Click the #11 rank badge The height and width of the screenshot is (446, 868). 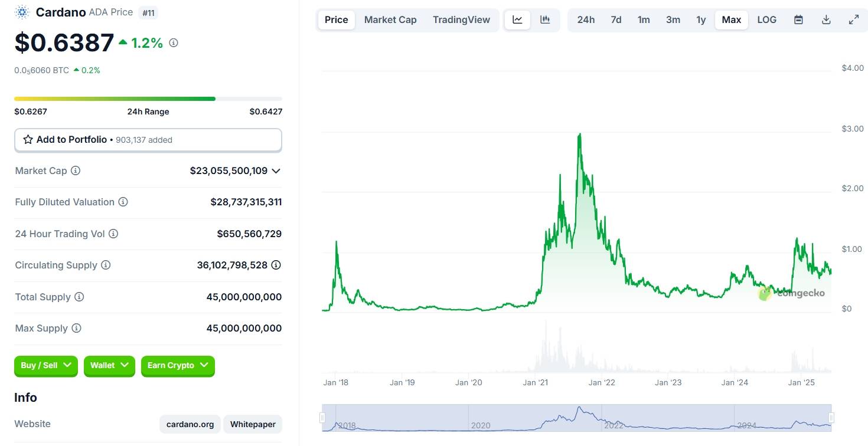pos(148,12)
